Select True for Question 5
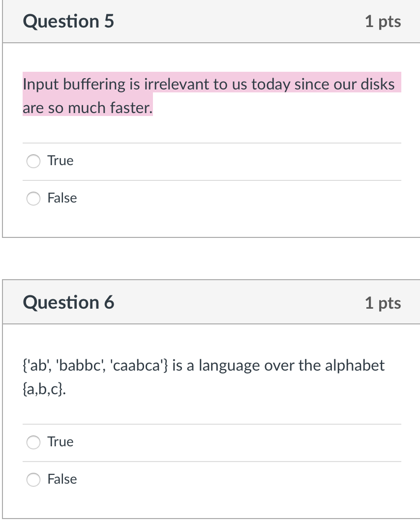Viewport: 420px width, 522px height. click(x=33, y=161)
